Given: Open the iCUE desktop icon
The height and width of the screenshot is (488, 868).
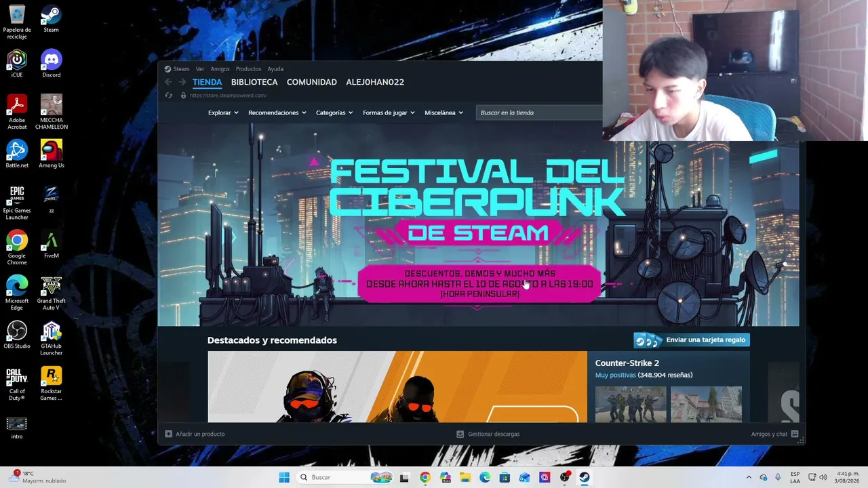Looking at the screenshot, I should tap(17, 64).
